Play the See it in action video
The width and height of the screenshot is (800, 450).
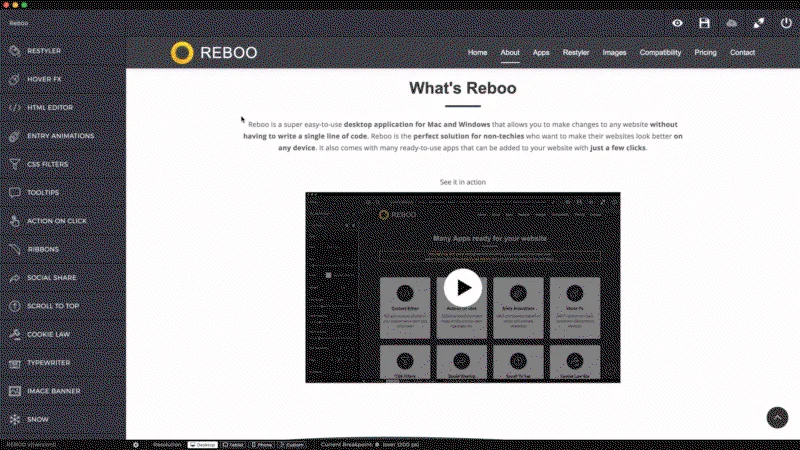463,288
